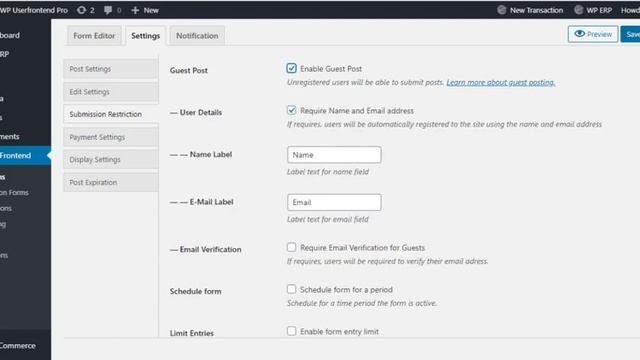
Task: Open Post Expiration section
Action: [111, 182]
